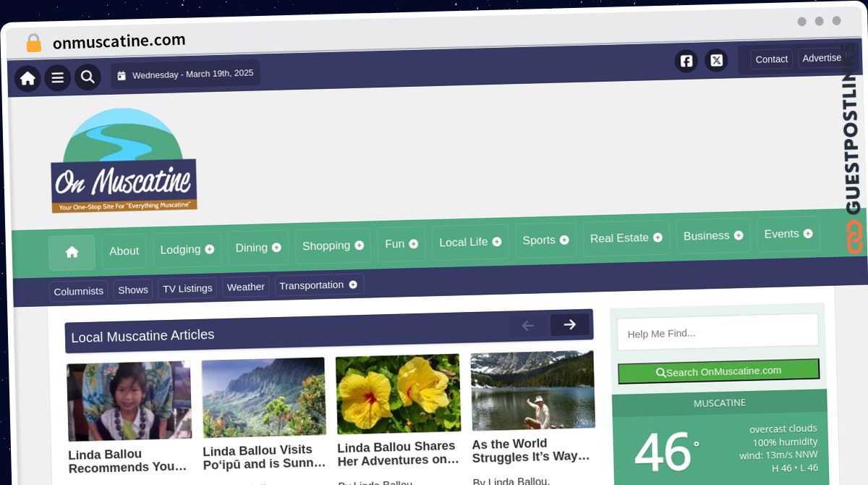Click the girl with lei thumbnail
868x485 pixels.
[129, 402]
